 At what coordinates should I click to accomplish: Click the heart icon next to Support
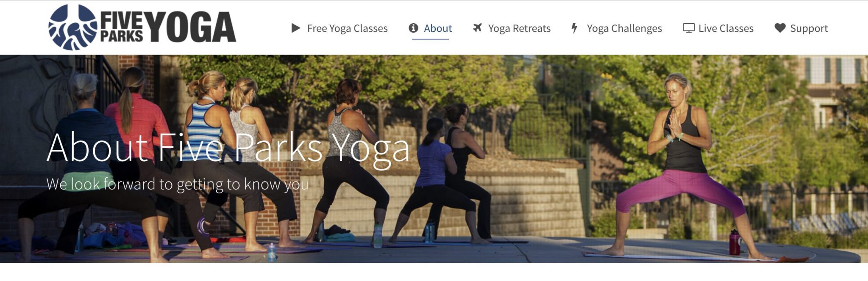coord(780,28)
